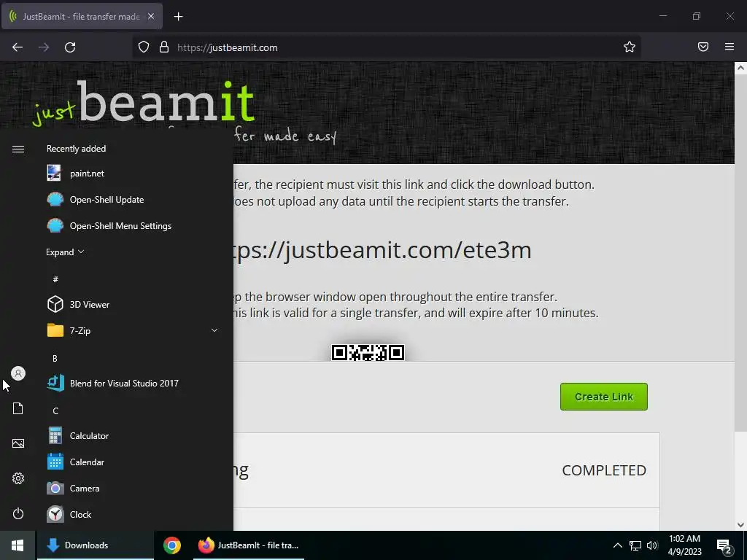The height and width of the screenshot is (560, 747).
Task: Click the Create Link button
Action: (x=603, y=397)
